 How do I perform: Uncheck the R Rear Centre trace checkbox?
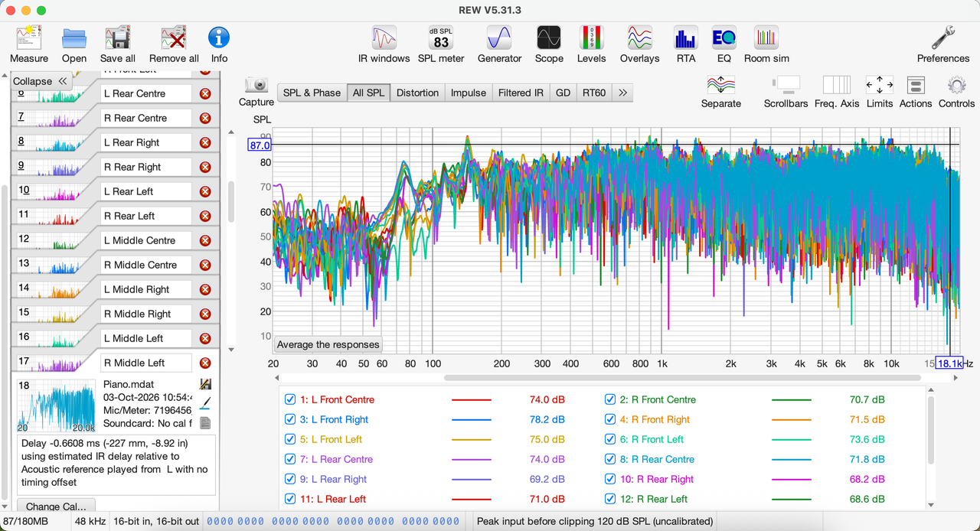point(610,459)
